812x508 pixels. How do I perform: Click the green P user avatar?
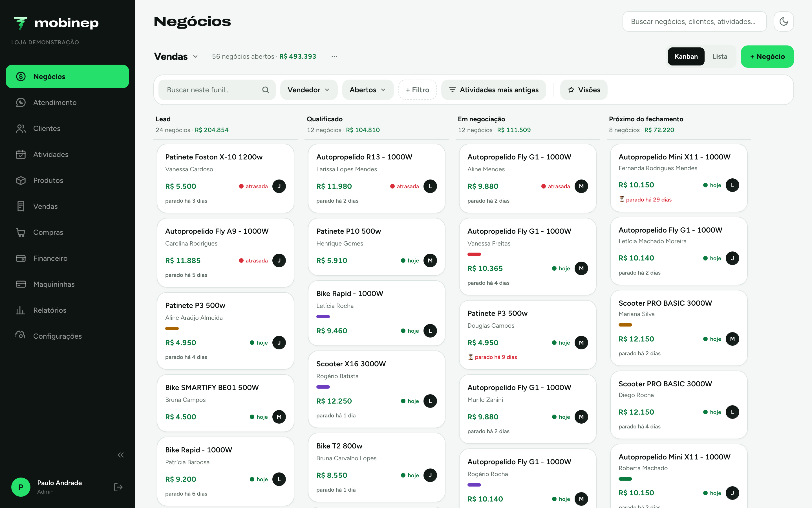(x=21, y=487)
